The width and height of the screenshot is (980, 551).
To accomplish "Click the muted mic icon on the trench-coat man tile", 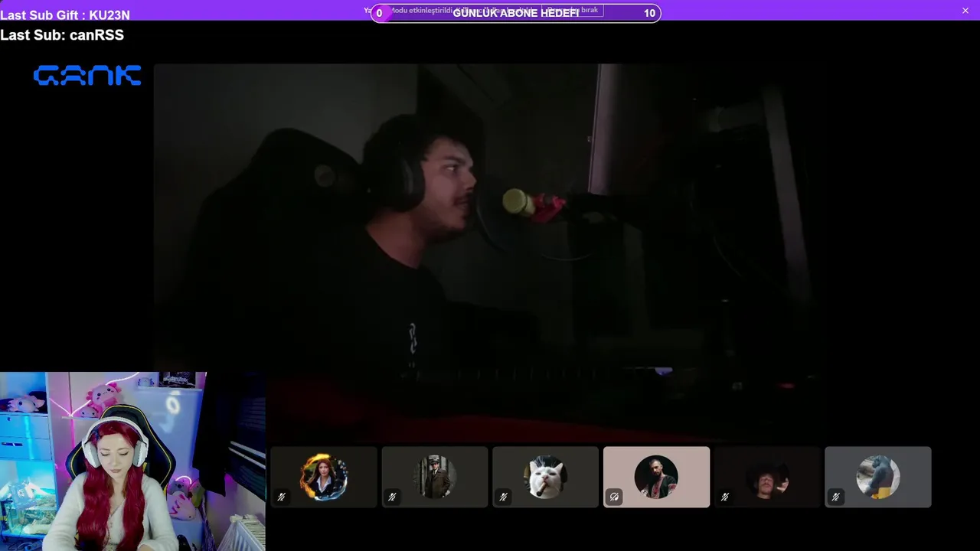I will pyautogui.click(x=392, y=497).
